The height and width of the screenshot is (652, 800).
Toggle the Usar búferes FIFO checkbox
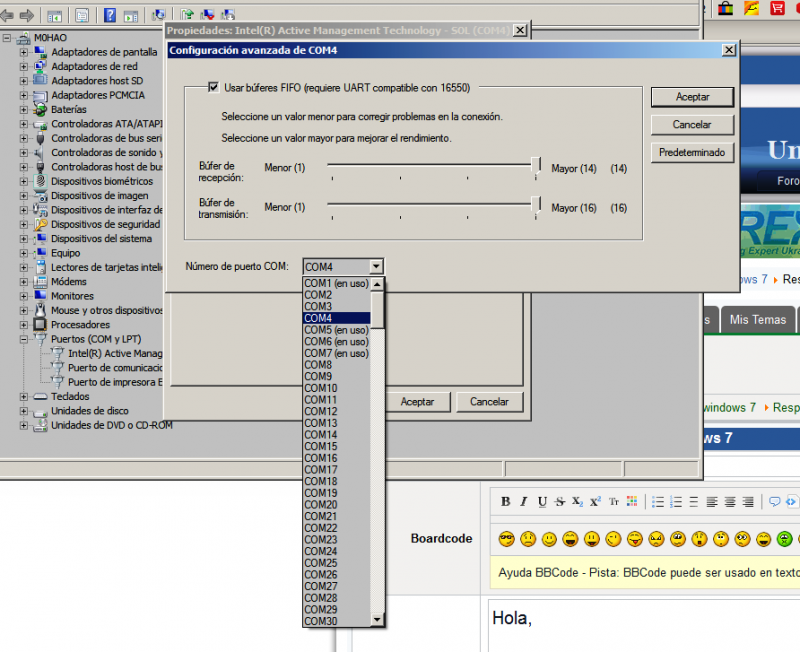[x=213, y=87]
